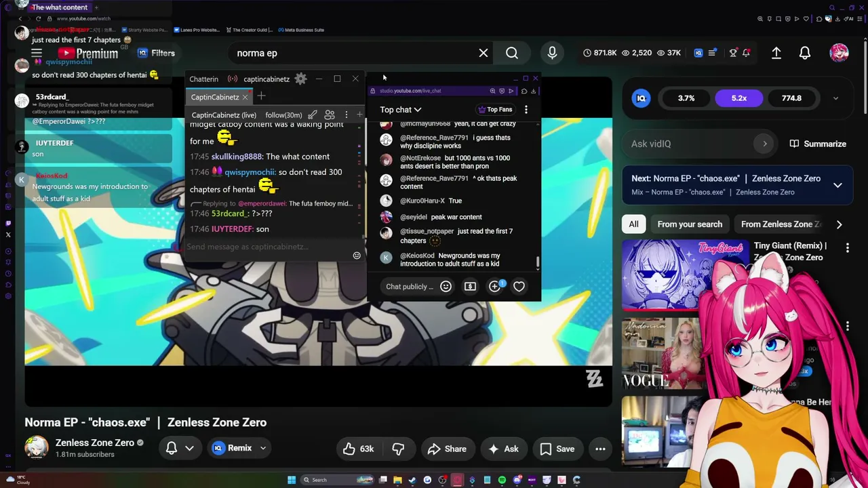The width and height of the screenshot is (868, 488).
Task: Select the CaptinCabinetz tab in Chatterin
Action: pyautogui.click(x=215, y=97)
